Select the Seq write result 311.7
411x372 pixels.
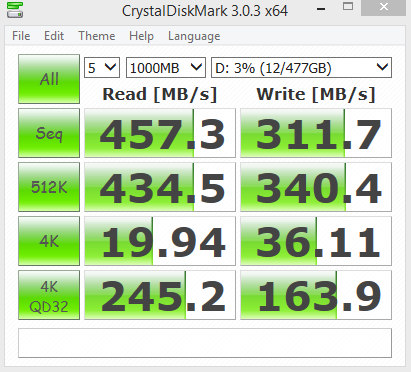pyautogui.click(x=316, y=133)
